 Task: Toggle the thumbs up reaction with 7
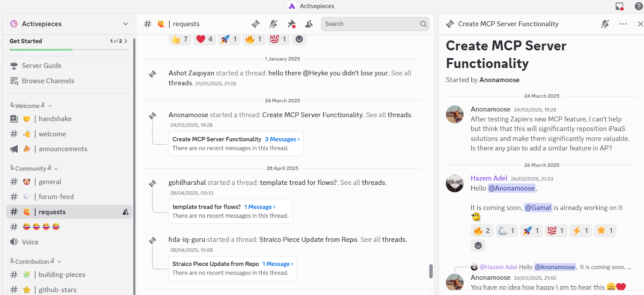click(x=180, y=39)
